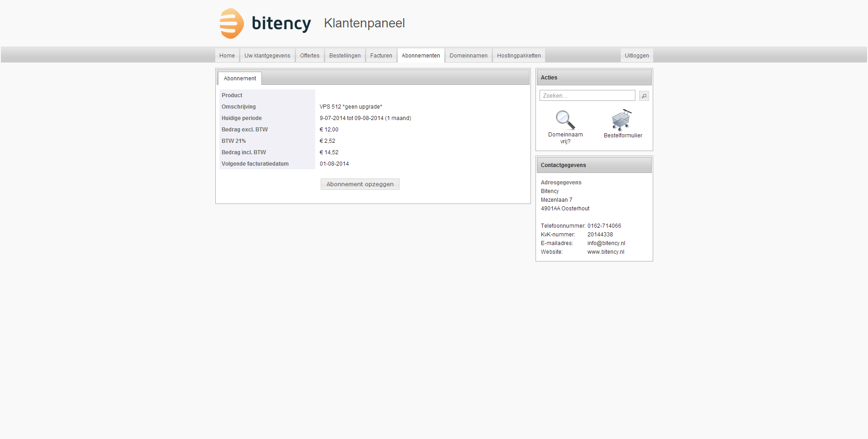Open the Domeinnamen section

click(468, 56)
